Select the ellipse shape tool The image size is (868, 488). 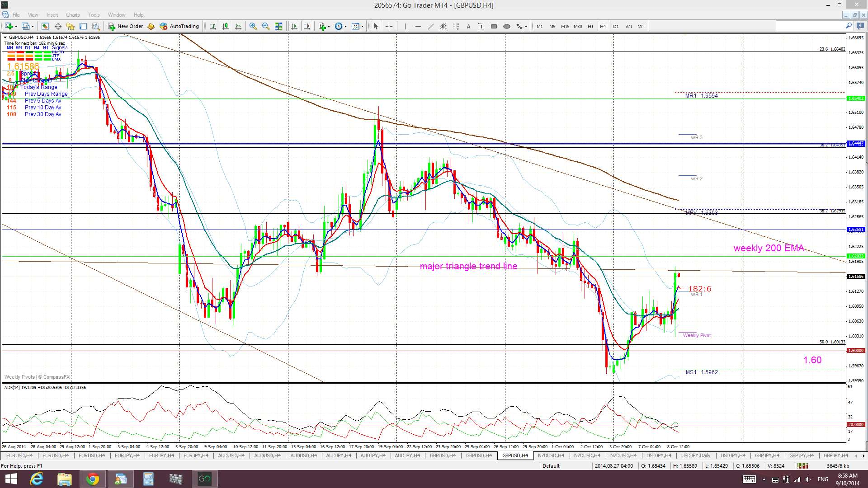point(507,26)
